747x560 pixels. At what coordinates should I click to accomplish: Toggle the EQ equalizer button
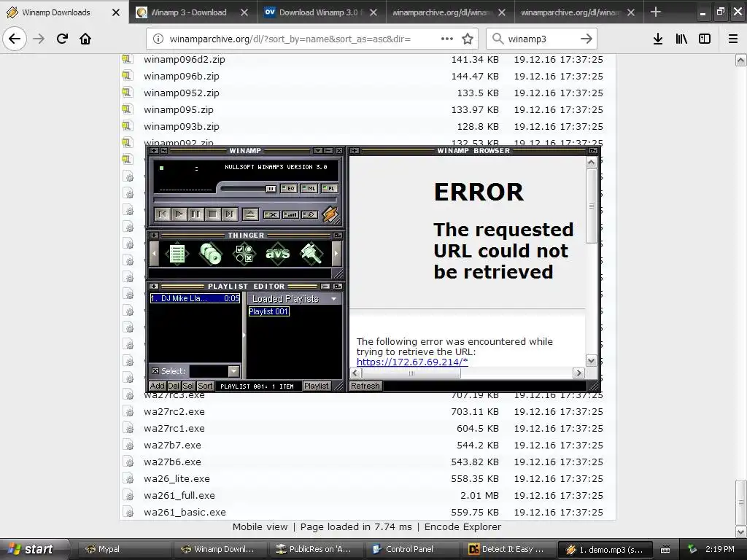point(289,189)
